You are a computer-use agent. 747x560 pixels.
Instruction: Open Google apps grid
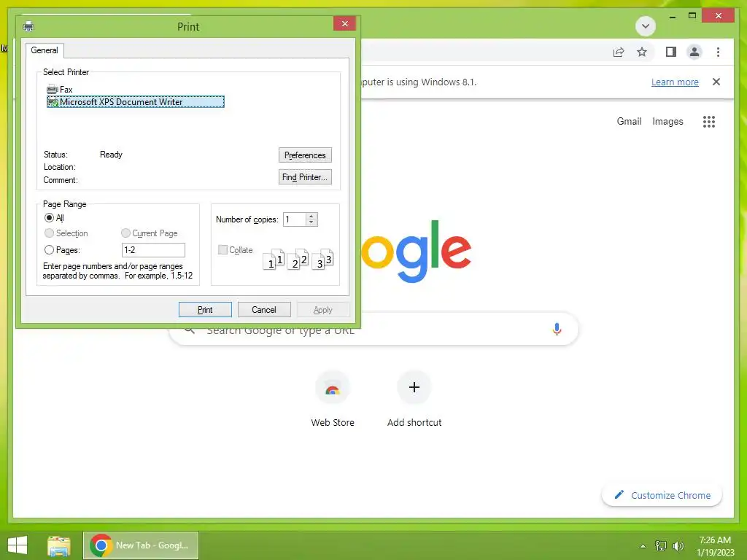coord(709,122)
